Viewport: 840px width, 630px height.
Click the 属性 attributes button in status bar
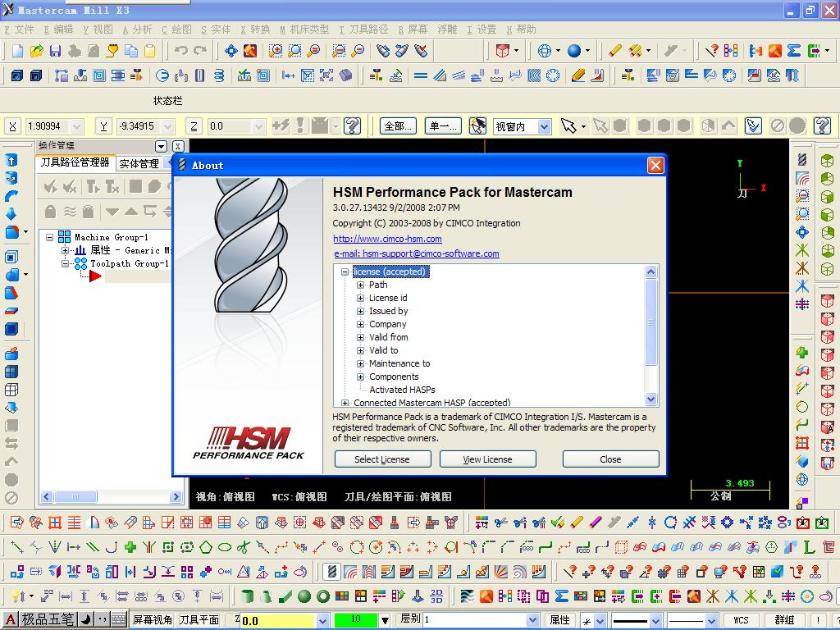[559, 620]
